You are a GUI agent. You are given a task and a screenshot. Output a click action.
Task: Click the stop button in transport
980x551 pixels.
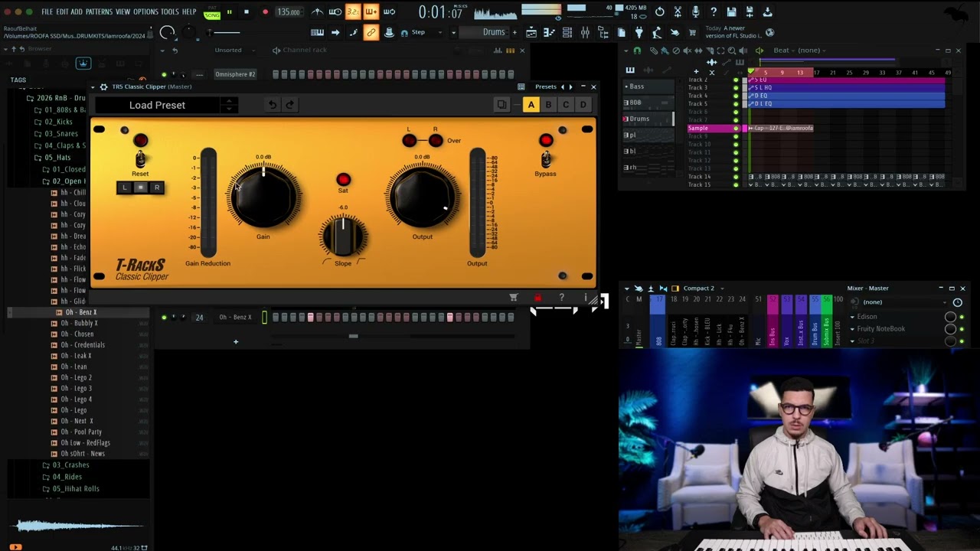(247, 12)
